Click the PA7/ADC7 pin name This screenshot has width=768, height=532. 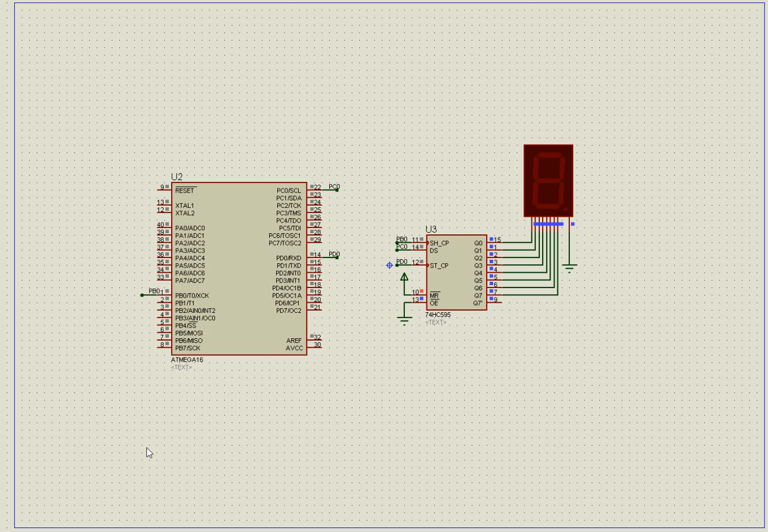tap(190, 281)
